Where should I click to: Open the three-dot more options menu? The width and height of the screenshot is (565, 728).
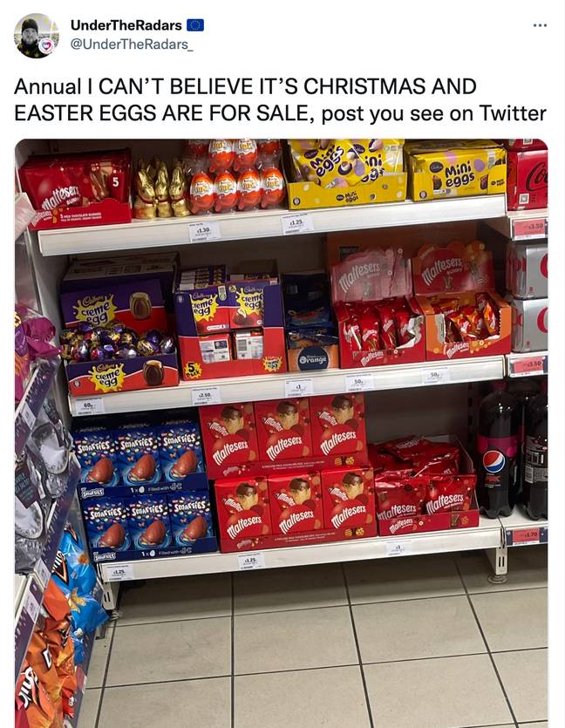click(540, 25)
